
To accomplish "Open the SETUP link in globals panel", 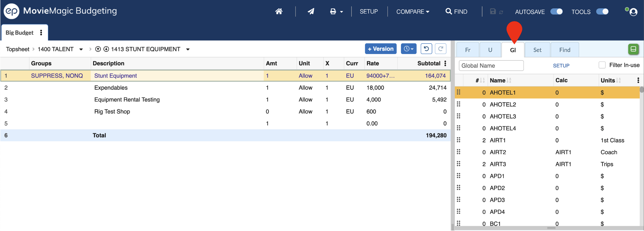I will (561, 66).
